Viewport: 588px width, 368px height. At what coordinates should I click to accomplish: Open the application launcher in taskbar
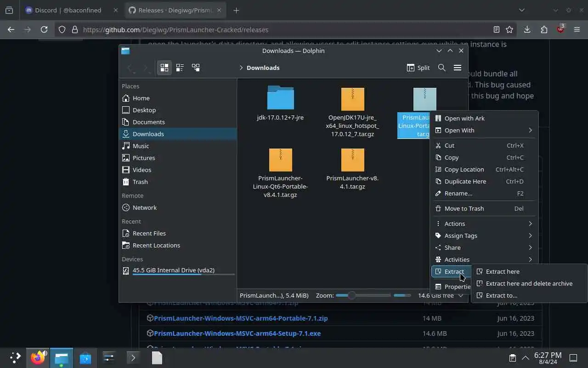click(15, 357)
